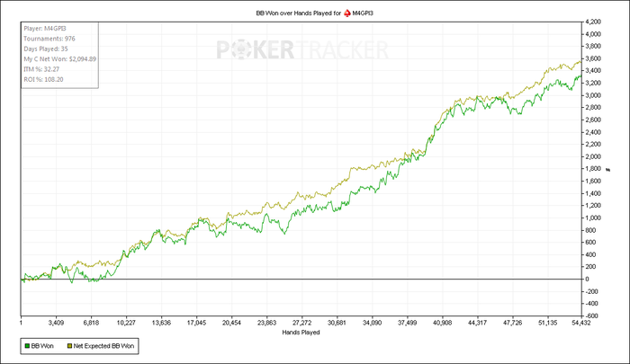Click the x-axis tick 40,908

click(442, 323)
